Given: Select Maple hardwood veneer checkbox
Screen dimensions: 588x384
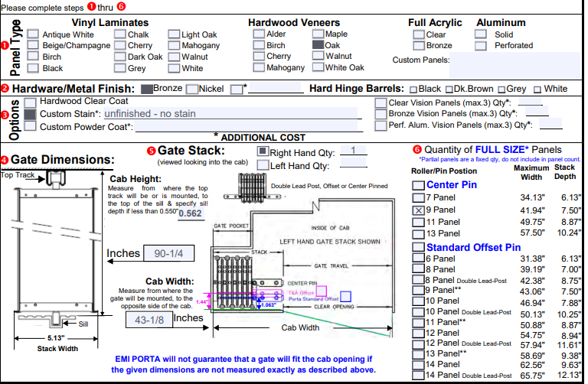Looking at the screenshot, I should [x=318, y=34].
